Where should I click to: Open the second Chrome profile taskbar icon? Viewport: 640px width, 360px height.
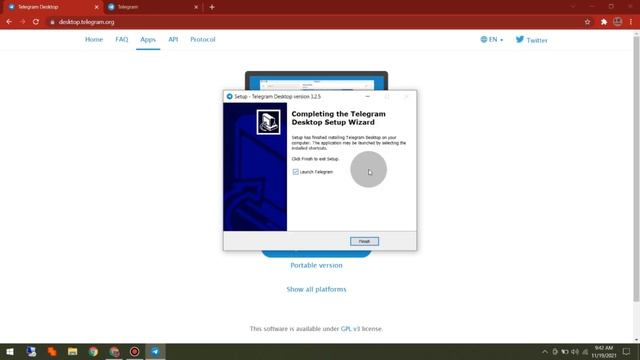[x=114, y=351]
